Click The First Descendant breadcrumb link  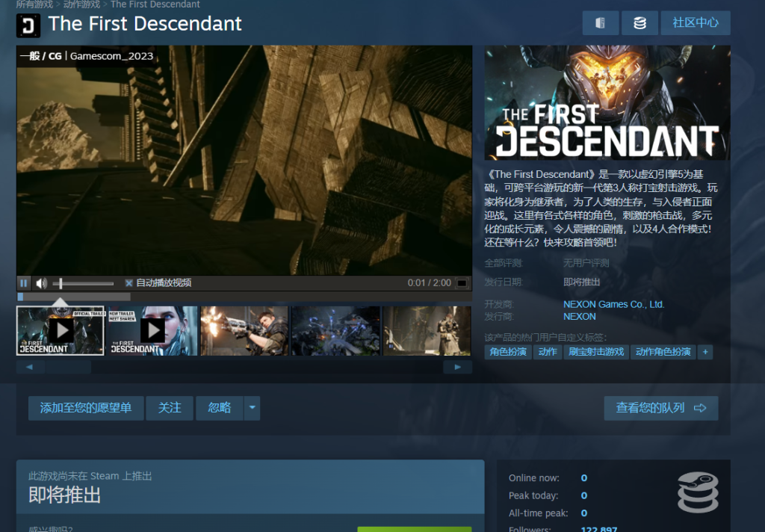click(x=155, y=4)
